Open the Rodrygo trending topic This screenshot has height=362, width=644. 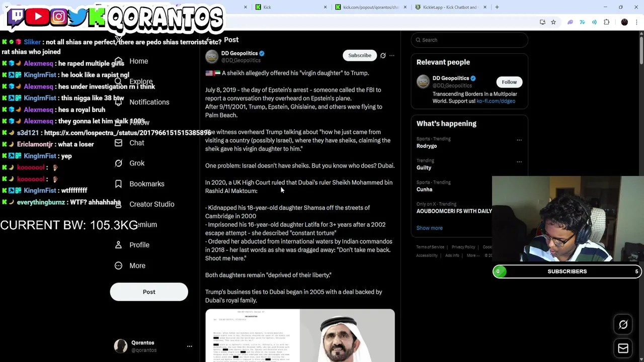[x=427, y=146]
